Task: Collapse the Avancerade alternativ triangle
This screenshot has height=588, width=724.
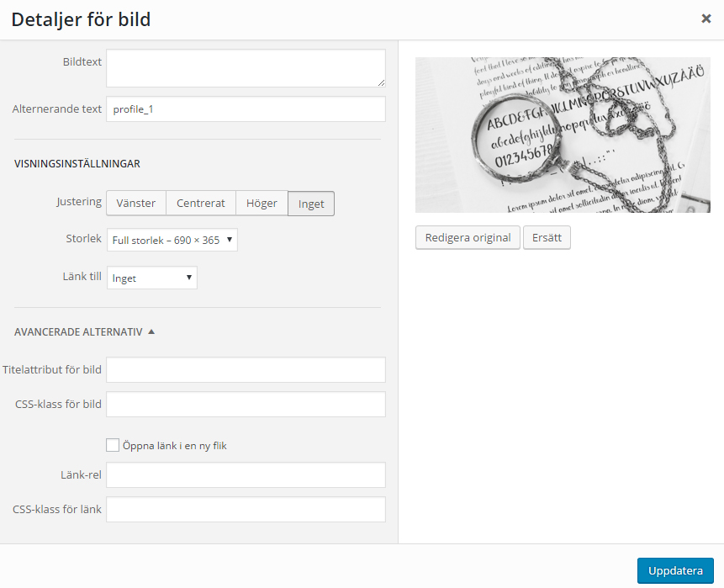Action: tap(151, 331)
